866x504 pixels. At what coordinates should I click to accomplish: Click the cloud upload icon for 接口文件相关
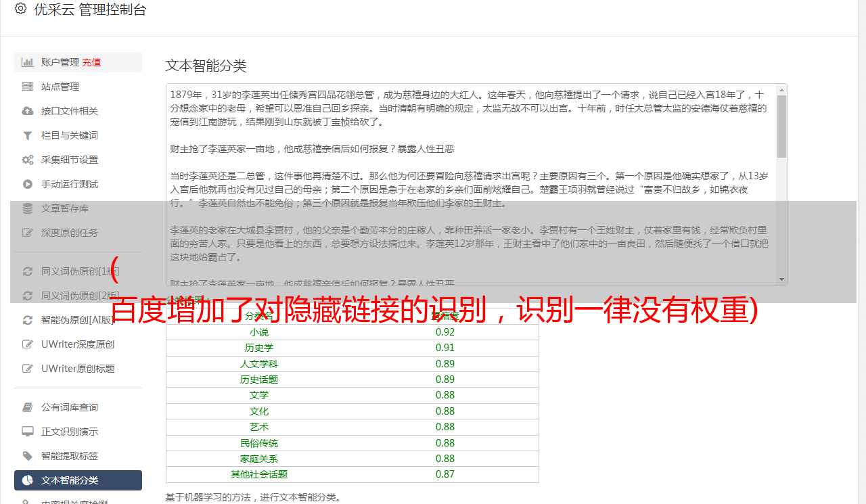28,111
